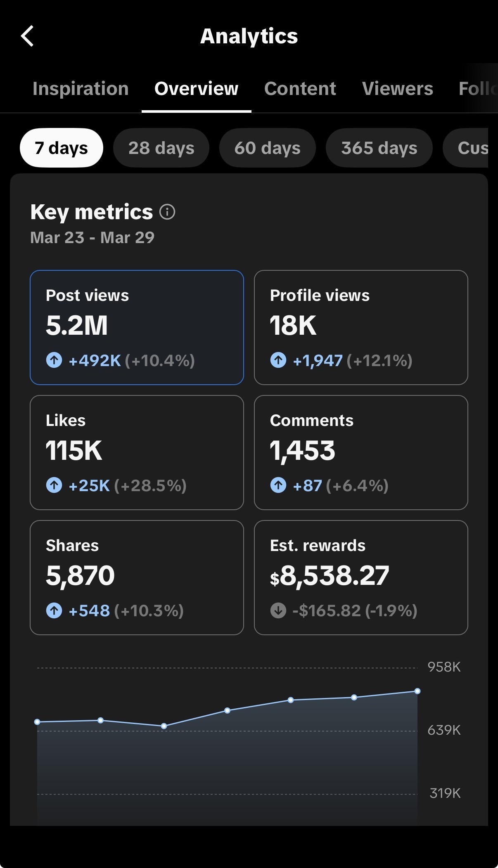Select the 60 days range

pos(268,148)
